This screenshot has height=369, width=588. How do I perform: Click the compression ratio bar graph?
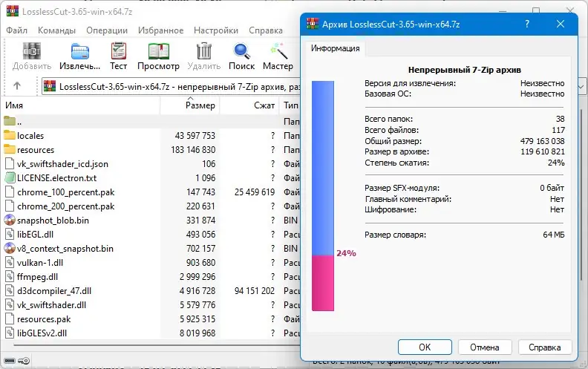pos(323,196)
